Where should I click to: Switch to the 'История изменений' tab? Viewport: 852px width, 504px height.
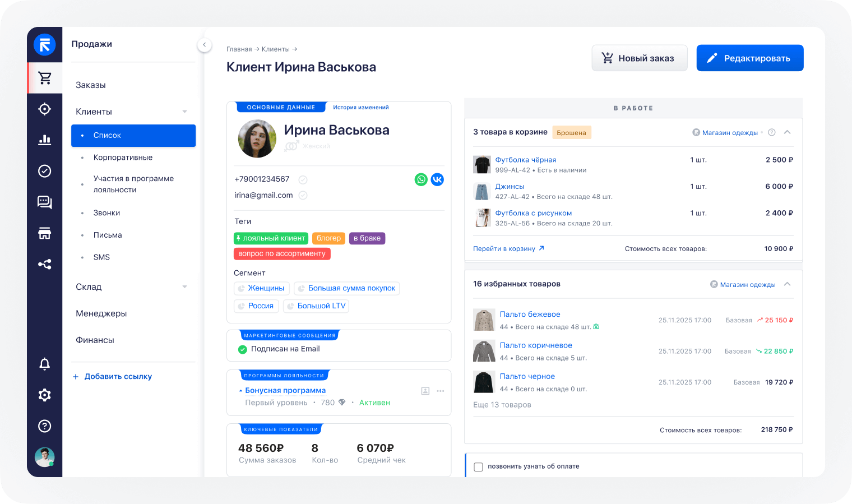361,107
